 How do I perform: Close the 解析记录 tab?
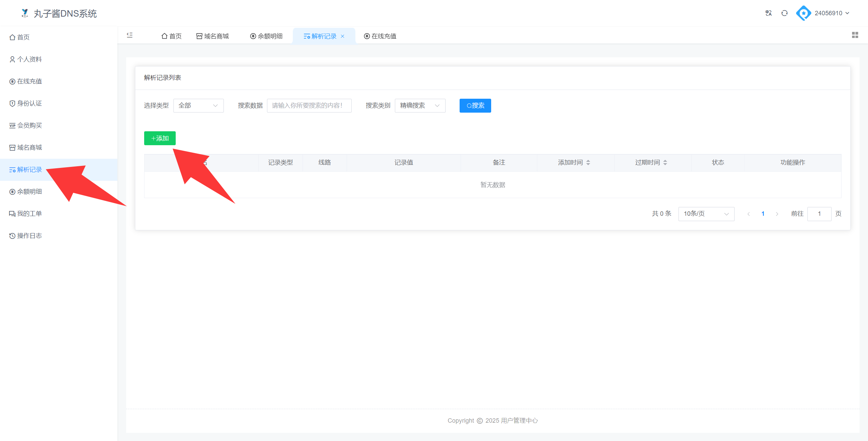pyautogui.click(x=343, y=36)
